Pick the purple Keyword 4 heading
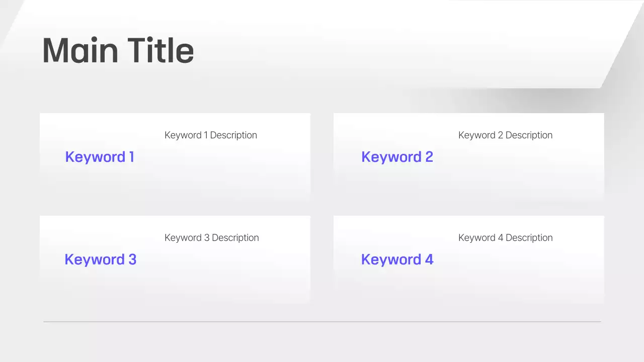Screen dimensions: 644x362 click(x=397, y=259)
